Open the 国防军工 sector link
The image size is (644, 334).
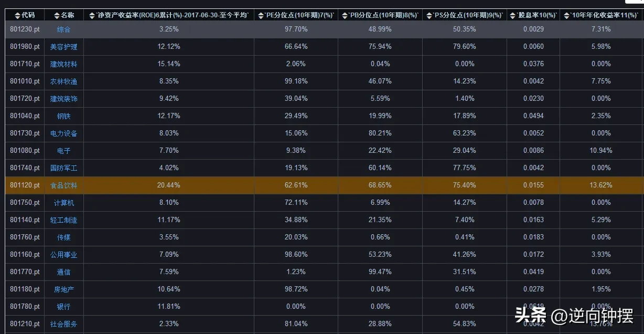pos(63,168)
